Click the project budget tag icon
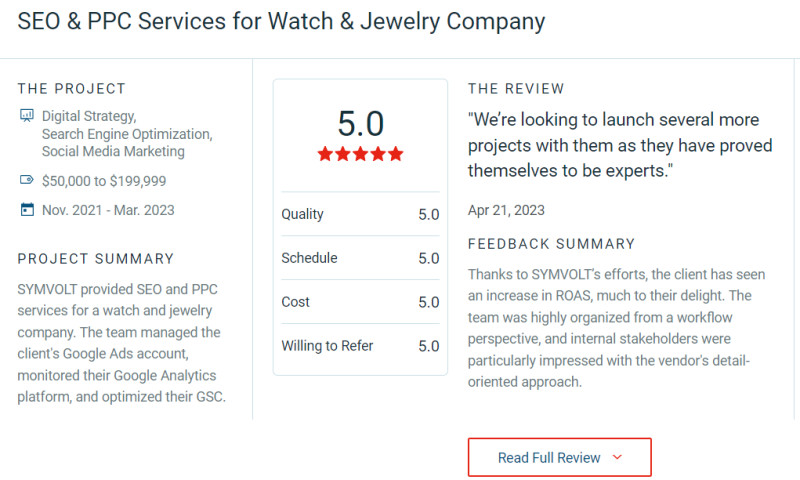Screen dimensions: 800x480 click(27, 181)
